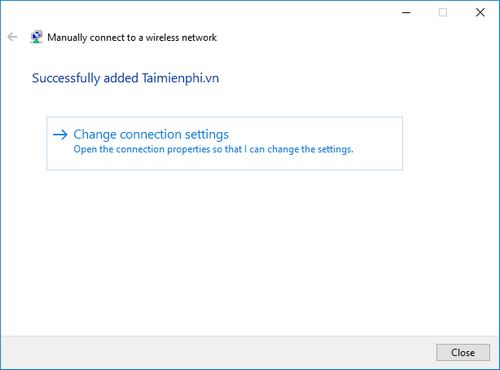The image size is (500, 370).
Task: Click 'Manually connect to a wireless network' title
Action: click(132, 37)
